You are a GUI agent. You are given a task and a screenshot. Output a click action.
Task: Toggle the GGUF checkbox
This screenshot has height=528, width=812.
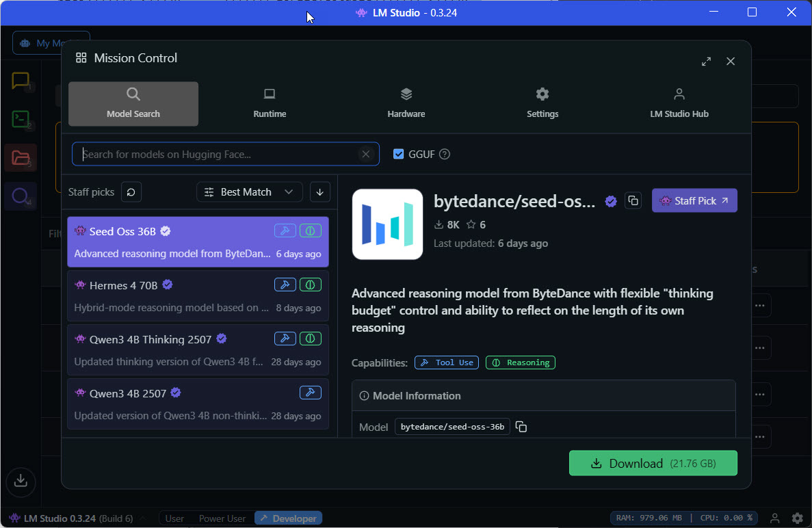(398, 155)
